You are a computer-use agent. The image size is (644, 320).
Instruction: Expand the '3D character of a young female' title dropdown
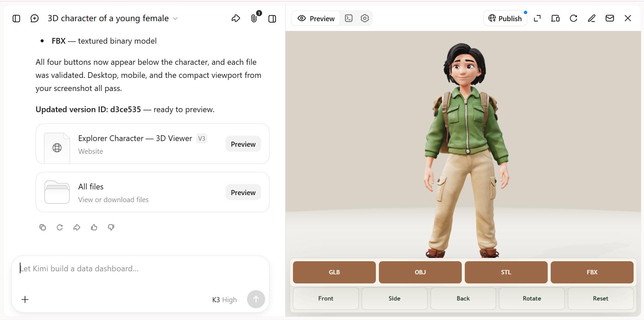point(113,18)
